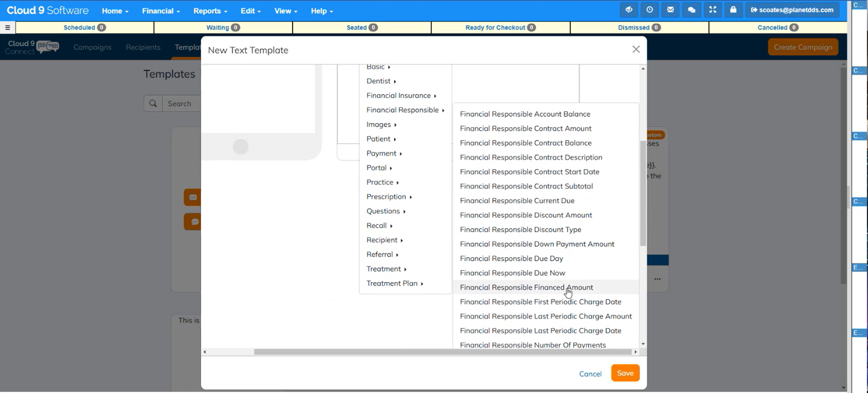
Task: Insert Financial Responsible Financed Amount
Action: 546,288
